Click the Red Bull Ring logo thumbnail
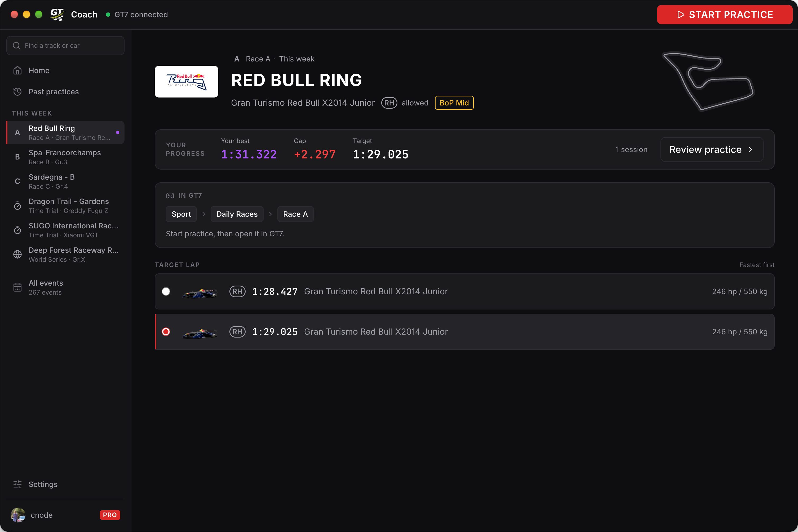Viewport: 798px width, 532px height. click(x=186, y=81)
